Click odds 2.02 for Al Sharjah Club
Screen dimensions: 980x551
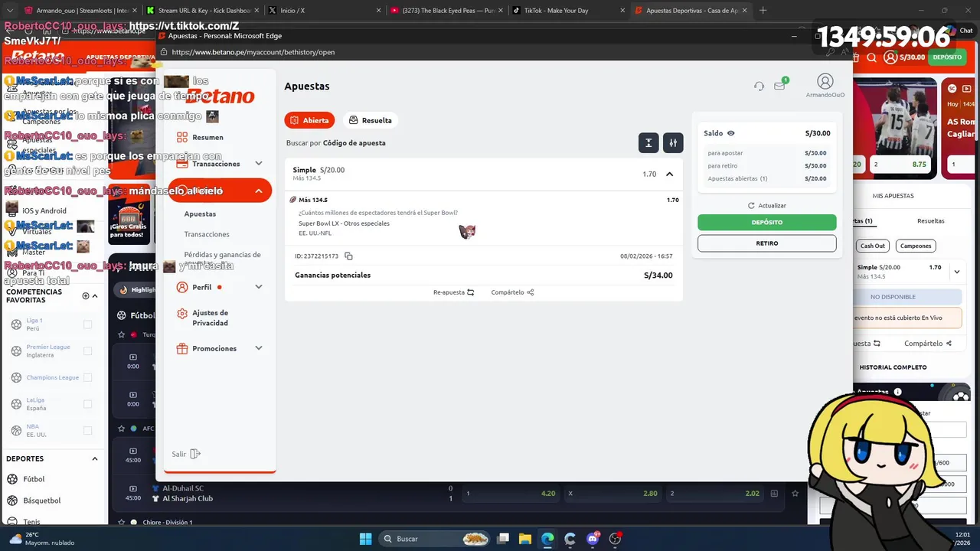714,494
